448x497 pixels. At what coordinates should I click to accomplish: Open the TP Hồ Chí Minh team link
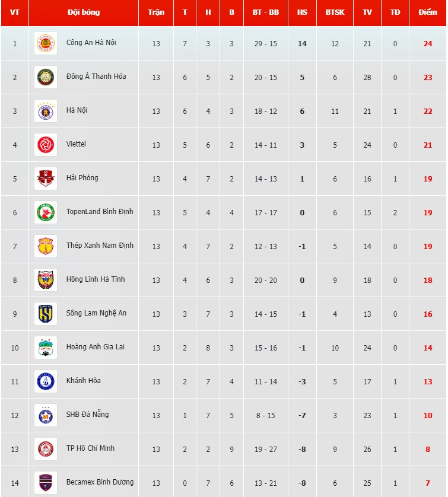coord(90,448)
